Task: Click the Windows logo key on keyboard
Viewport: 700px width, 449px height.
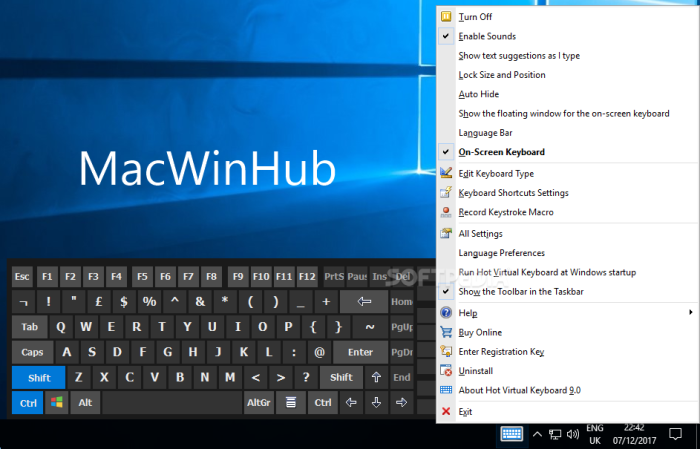Action: 57,403
